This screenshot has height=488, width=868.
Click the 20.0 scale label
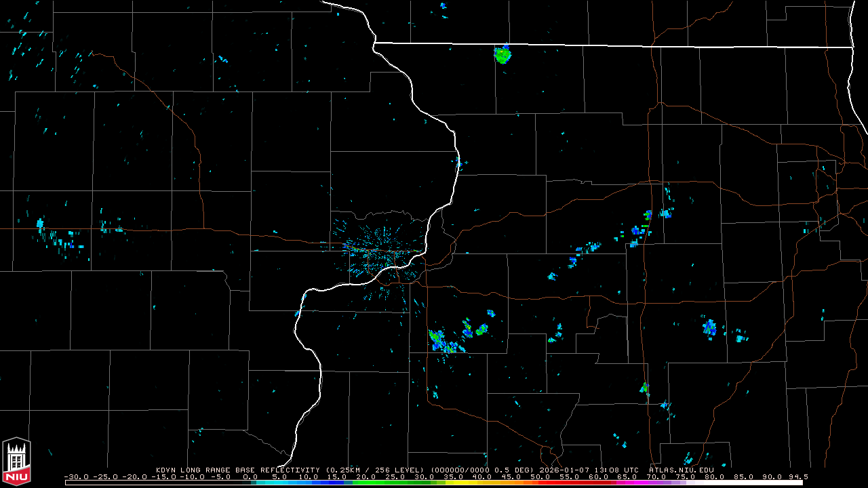[366, 477]
